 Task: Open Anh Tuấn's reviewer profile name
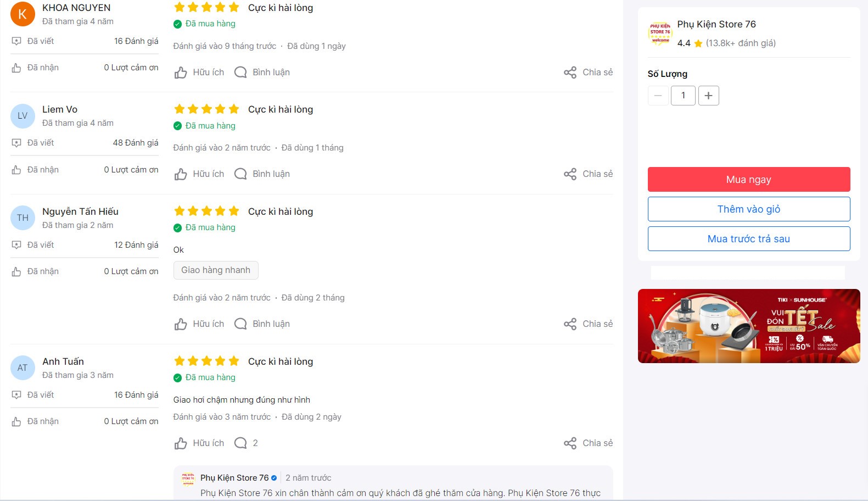(x=63, y=361)
